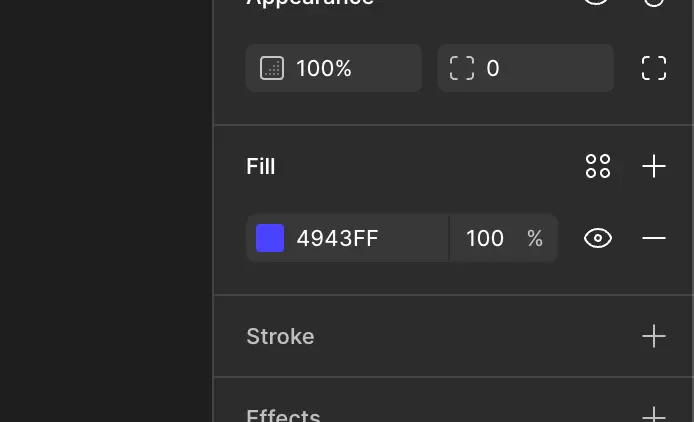
Task: Add a new fill with plus
Action: point(653,166)
